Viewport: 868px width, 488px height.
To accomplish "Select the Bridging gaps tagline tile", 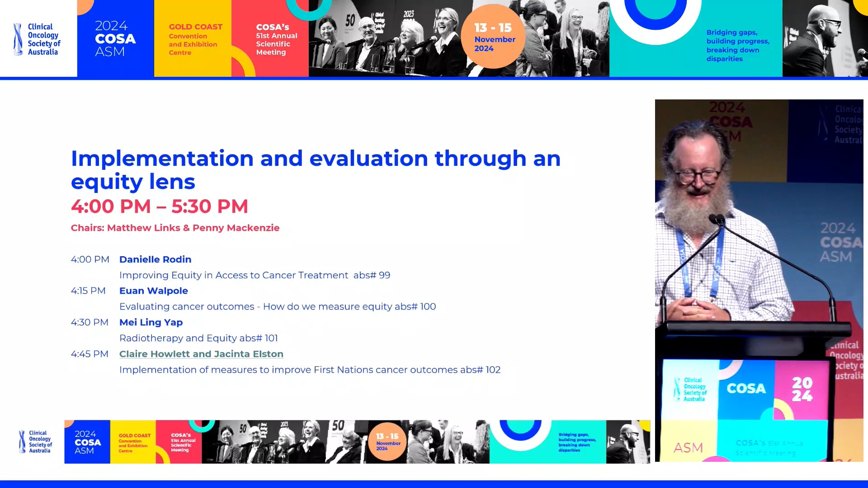I will pos(737,45).
